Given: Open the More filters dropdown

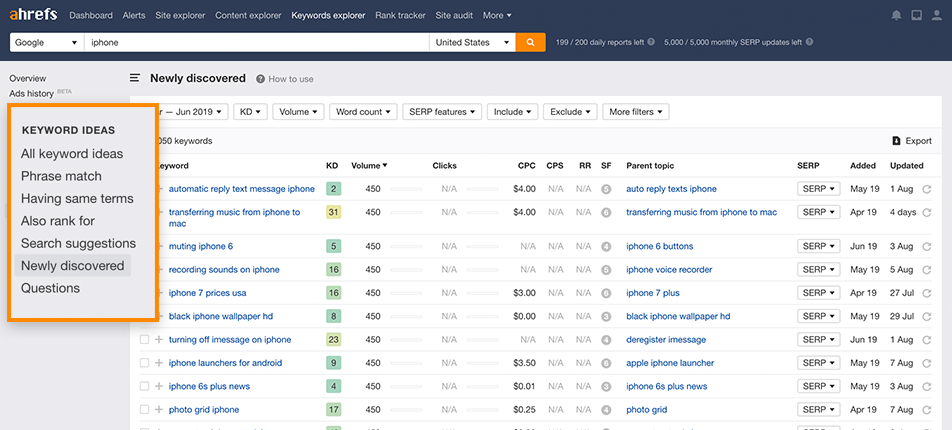Looking at the screenshot, I should coord(636,112).
